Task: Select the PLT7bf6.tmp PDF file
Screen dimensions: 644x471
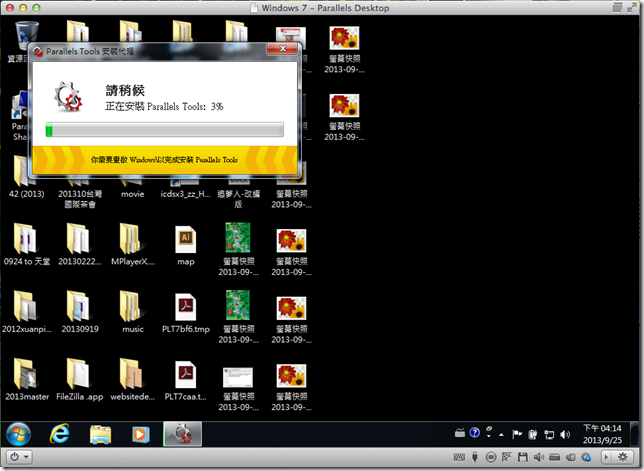Action: [186, 312]
